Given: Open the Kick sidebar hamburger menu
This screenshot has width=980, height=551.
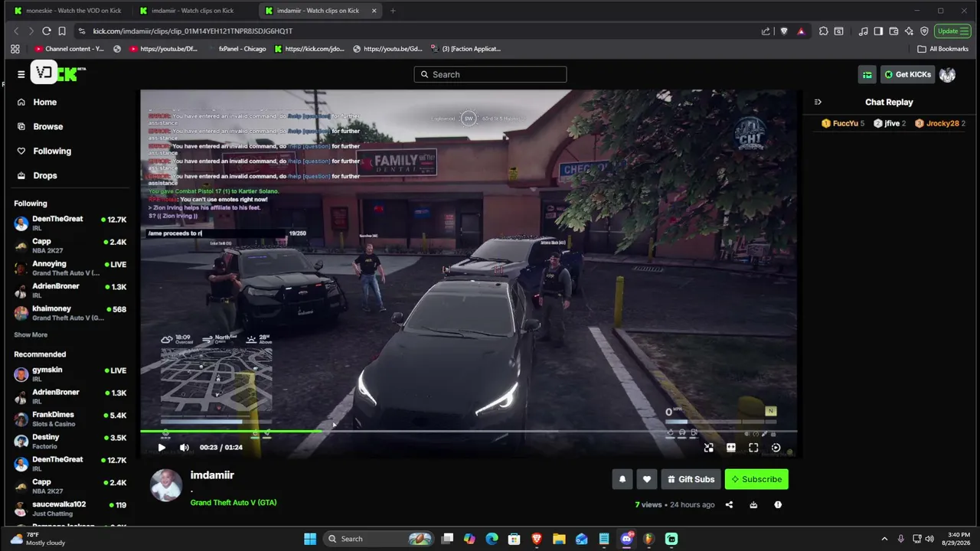Looking at the screenshot, I should click(x=21, y=74).
